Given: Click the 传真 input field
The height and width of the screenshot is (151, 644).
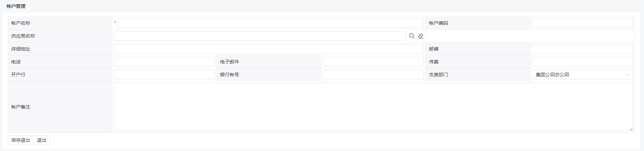Looking at the screenshot, I should (582, 62).
